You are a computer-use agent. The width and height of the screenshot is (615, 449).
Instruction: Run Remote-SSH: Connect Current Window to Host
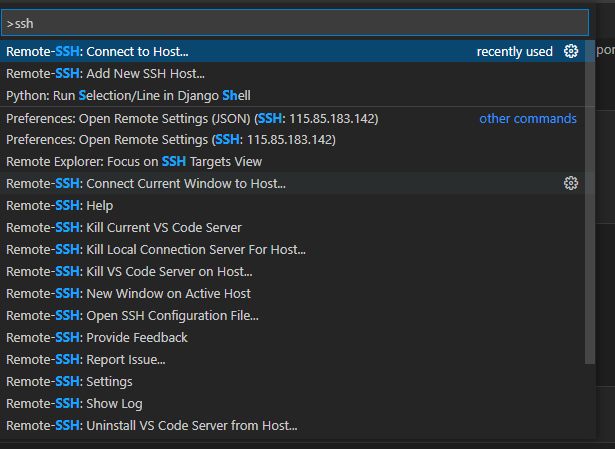(x=292, y=184)
